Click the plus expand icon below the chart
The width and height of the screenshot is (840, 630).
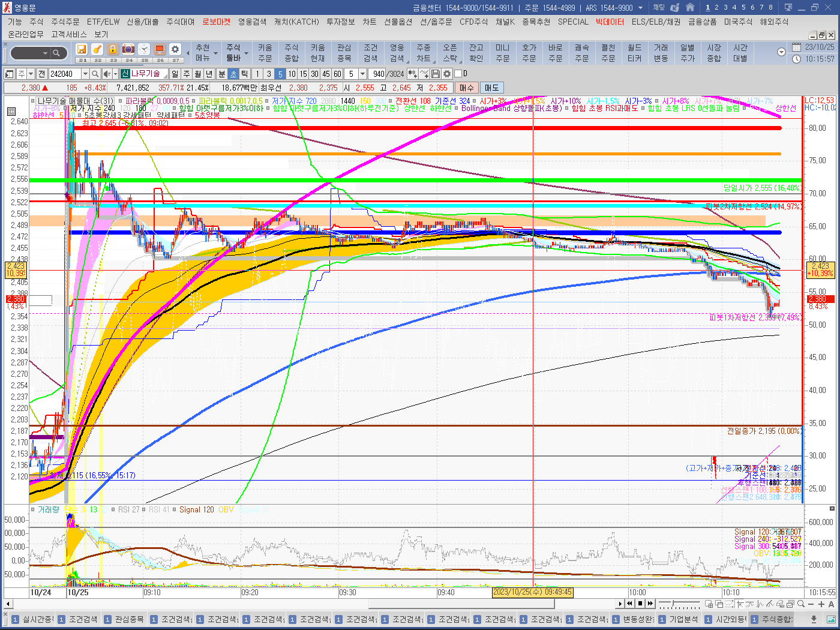tap(821, 604)
